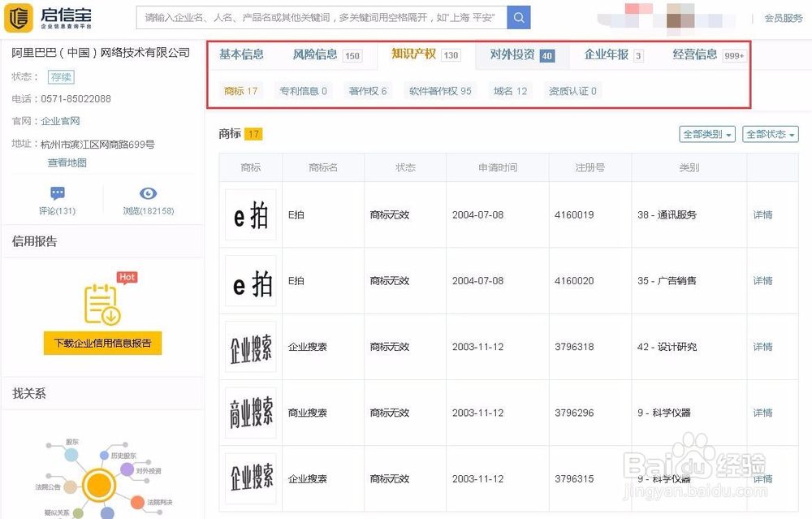Image resolution: width=812 pixels, height=519 pixels.
Task: Select the 商标 17 sub-tab
Action: click(241, 91)
